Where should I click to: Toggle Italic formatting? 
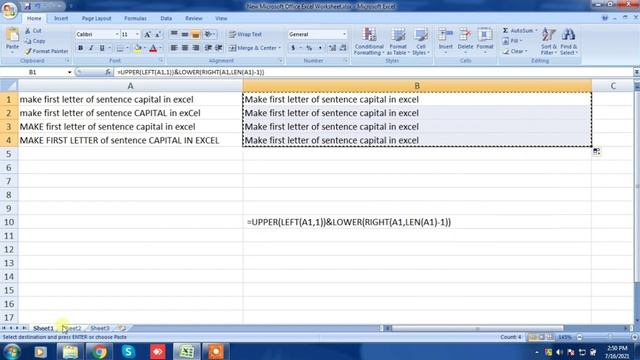point(91,48)
